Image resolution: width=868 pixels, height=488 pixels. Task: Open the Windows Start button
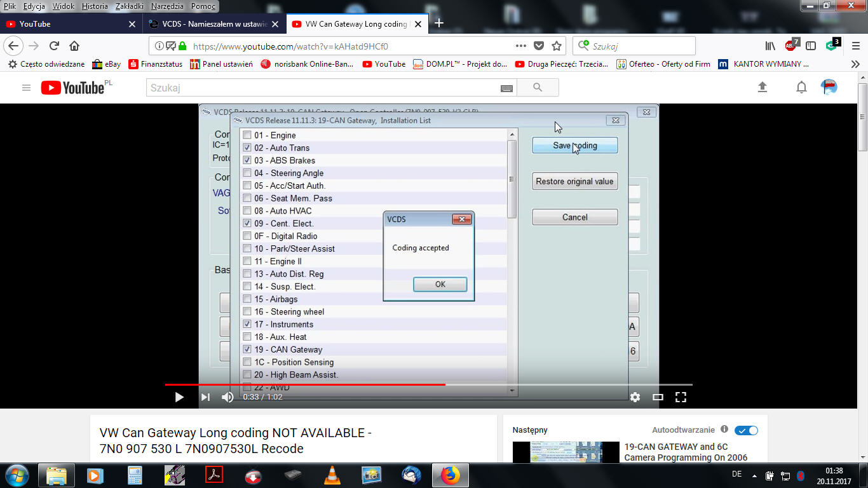pos(17,475)
